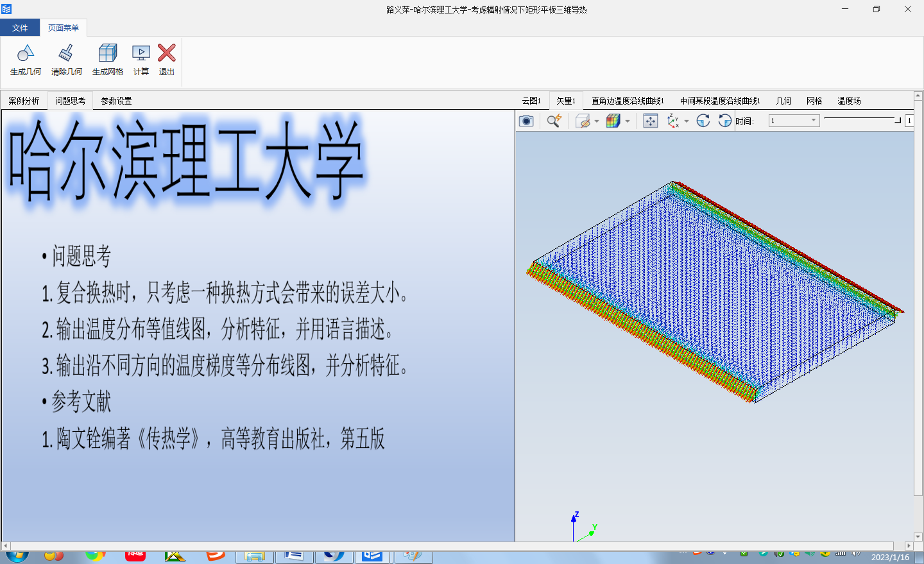924x564 pixels.
Task: Open the 时间 time step combo box
Action: click(794, 121)
